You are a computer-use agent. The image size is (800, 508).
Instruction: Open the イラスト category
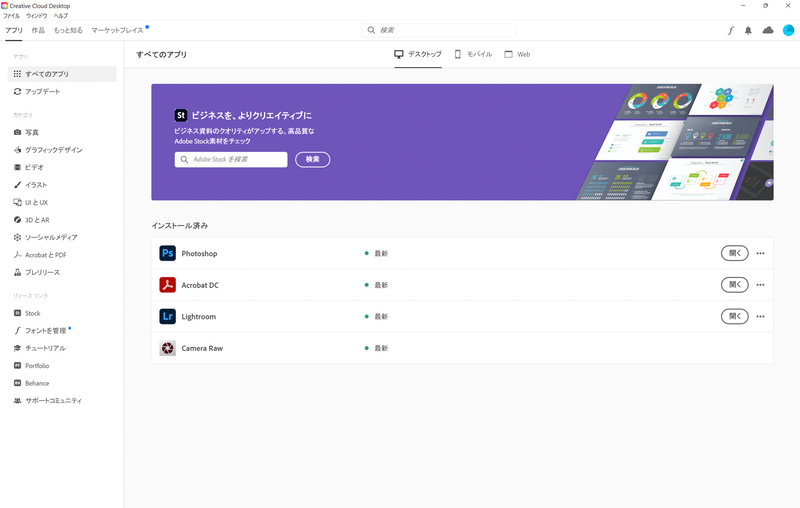tap(30, 185)
